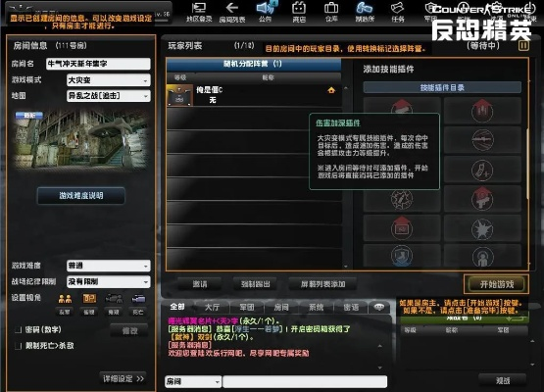Click the 屏蔽列表添加 button
Screen dimensions: 544x392
coord(323,284)
